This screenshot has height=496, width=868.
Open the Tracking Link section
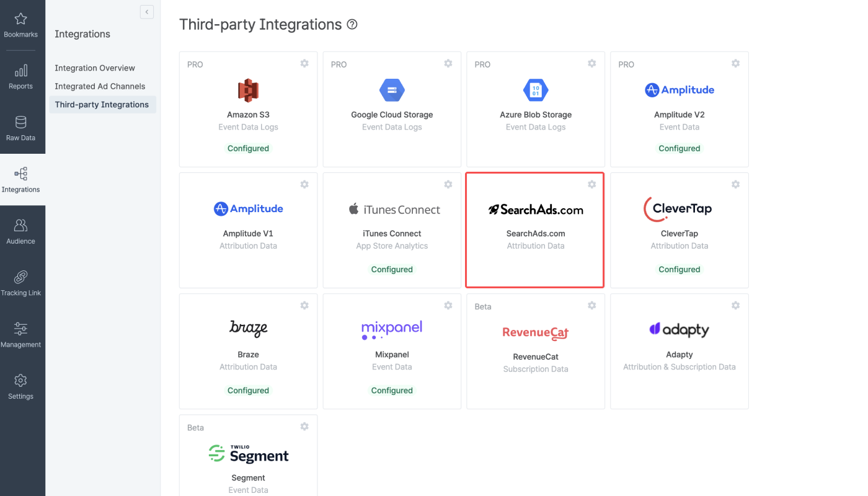(x=20, y=283)
